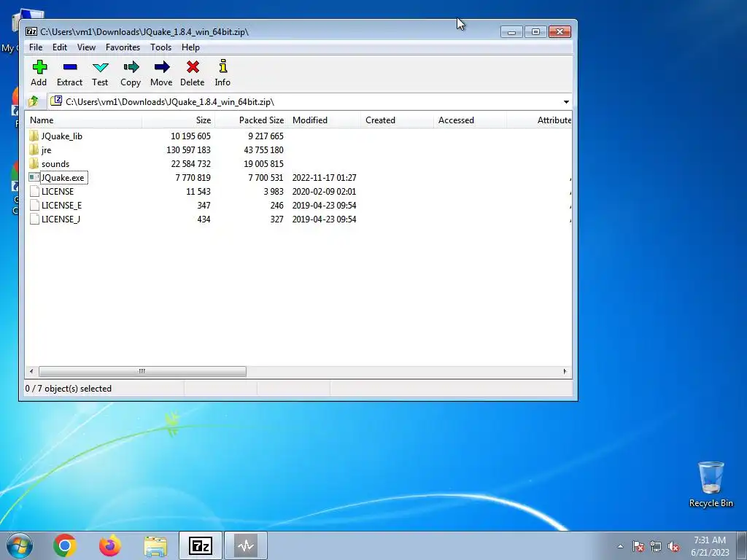Click the jre size value 130 597 183

pyautogui.click(x=188, y=150)
